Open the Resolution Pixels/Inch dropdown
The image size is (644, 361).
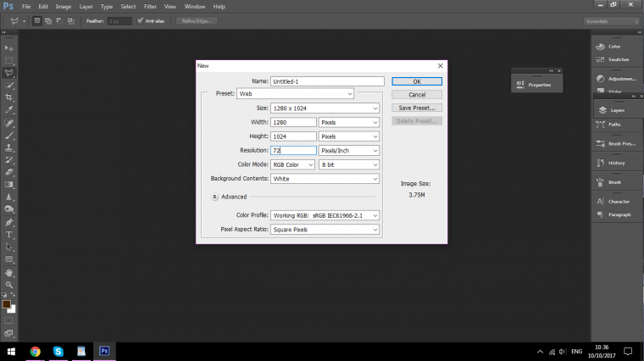pyautogui.click(x=349, y=151)
